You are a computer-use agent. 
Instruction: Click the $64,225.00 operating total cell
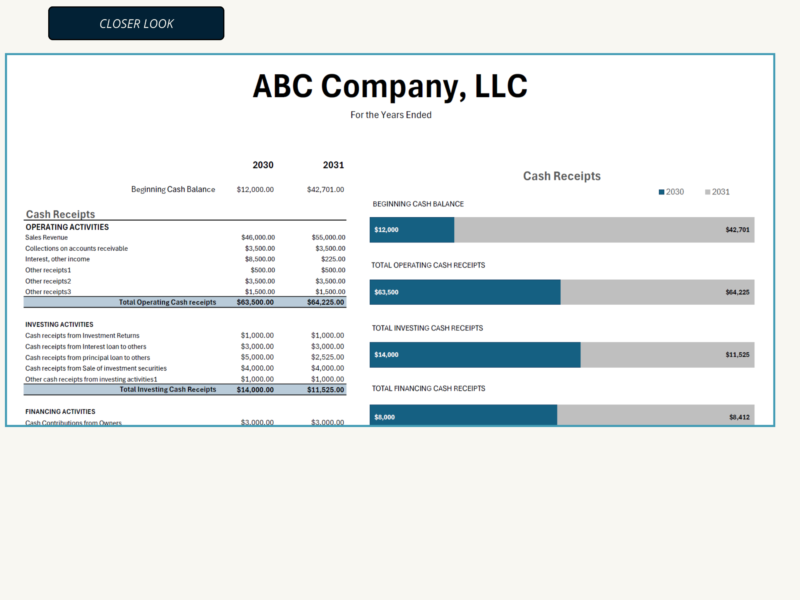point(326,302)
